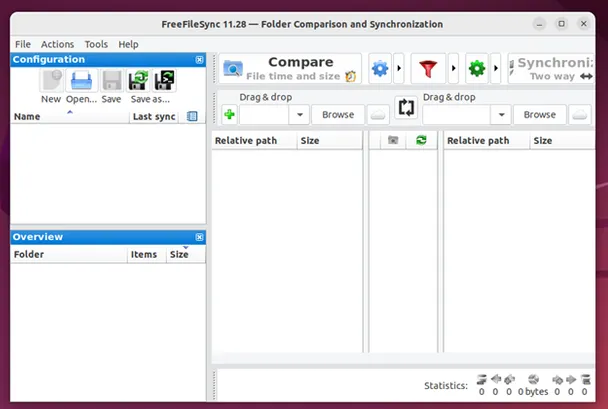Click the configuration list column options icon

[x=192, y=116]
